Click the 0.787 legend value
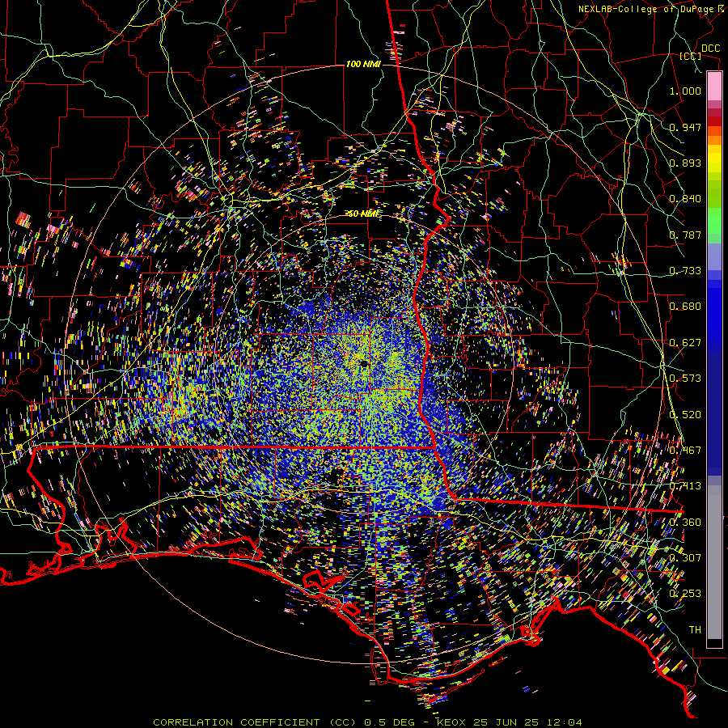Image resolution: width=728 pixels, height=728 pixels. [x=685, y=235]
